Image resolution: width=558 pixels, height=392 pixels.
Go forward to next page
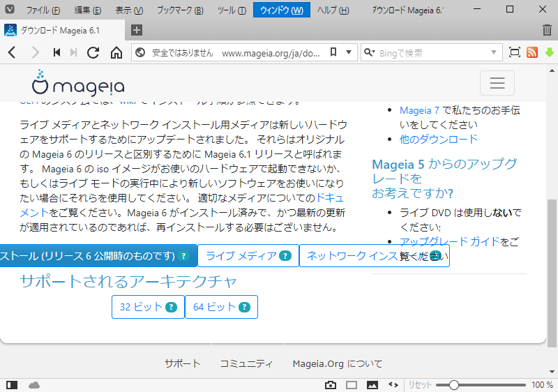35,52
